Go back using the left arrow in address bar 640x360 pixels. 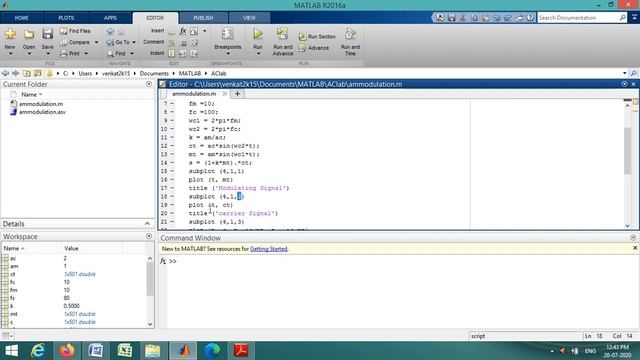(x=5, y=73)
